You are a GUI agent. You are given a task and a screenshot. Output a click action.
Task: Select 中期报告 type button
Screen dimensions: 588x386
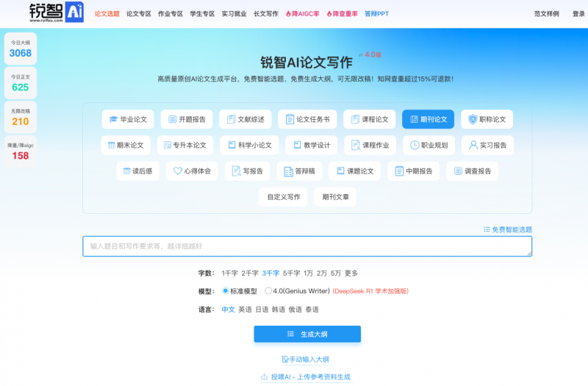414,171
